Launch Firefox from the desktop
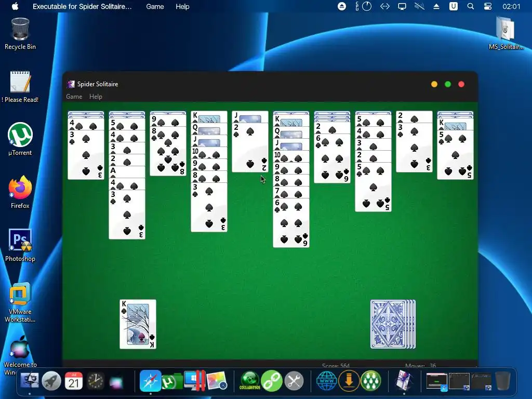This screenshot has height=399, width=532. (20, 192)
